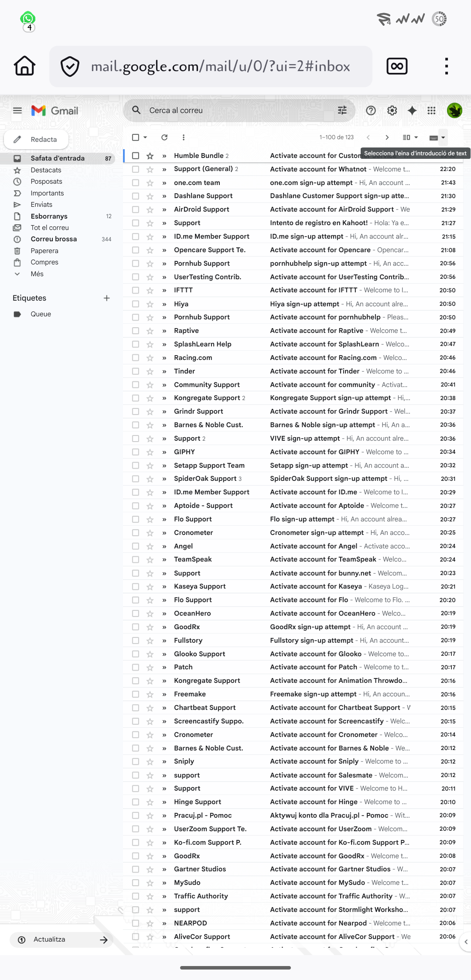
Task: Open the Importants folder
Action: pos(47,193)
